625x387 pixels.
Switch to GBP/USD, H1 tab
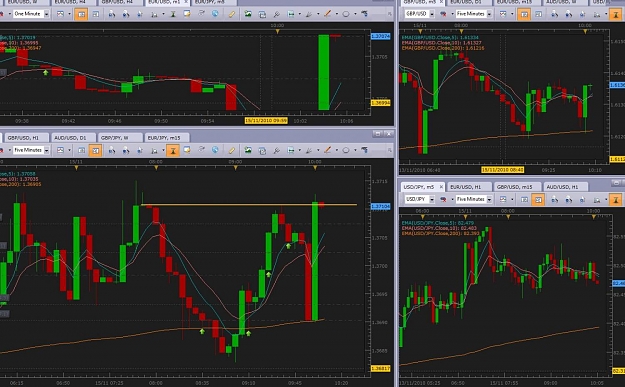26,138
